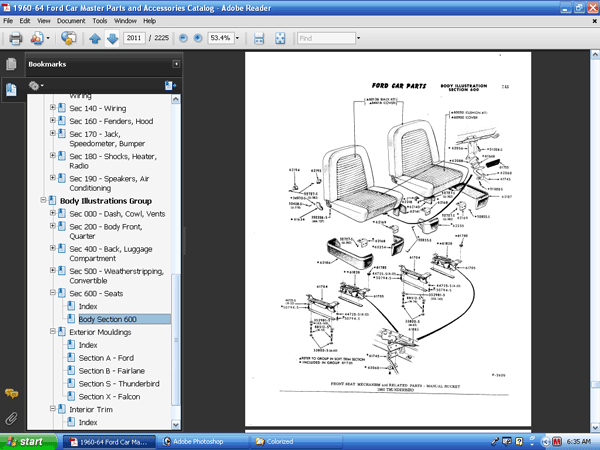Viewport: 600px width, 450px height.
Task: Select Sec 400 - Back, Luggage bookmark
Action: [x=111, y=253]
